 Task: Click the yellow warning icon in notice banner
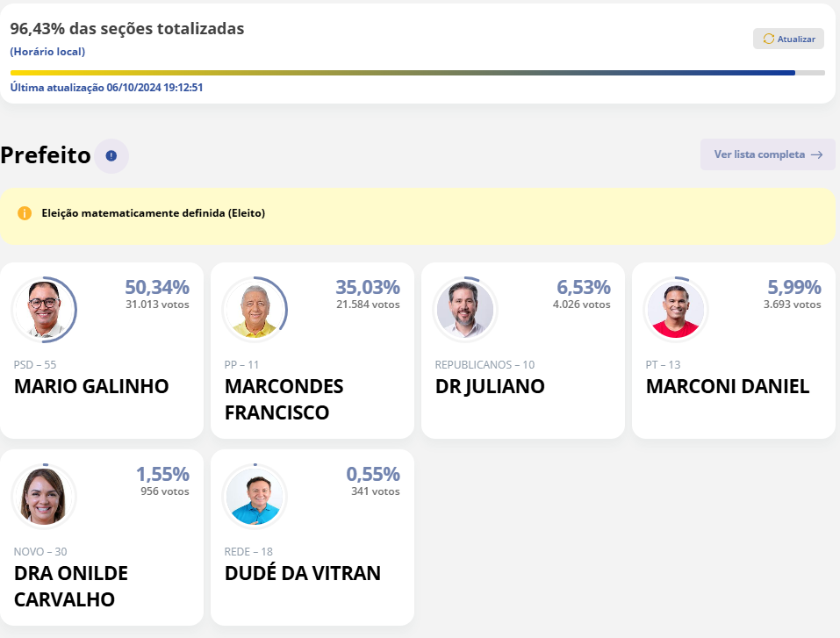click(25, 213)
